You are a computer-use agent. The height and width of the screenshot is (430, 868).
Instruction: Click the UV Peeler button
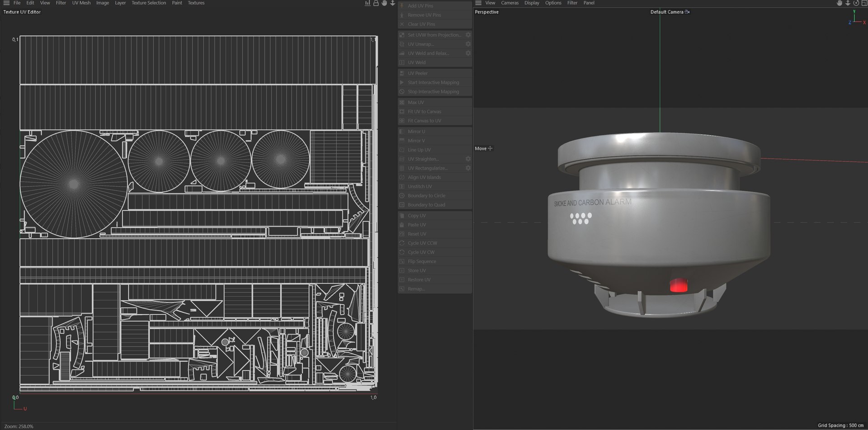click(435, 73)
